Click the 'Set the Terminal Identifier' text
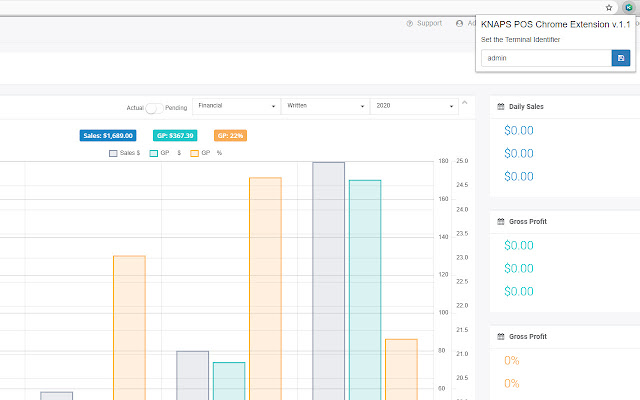This screenshot has width=640, height=400. click(520, 40)
